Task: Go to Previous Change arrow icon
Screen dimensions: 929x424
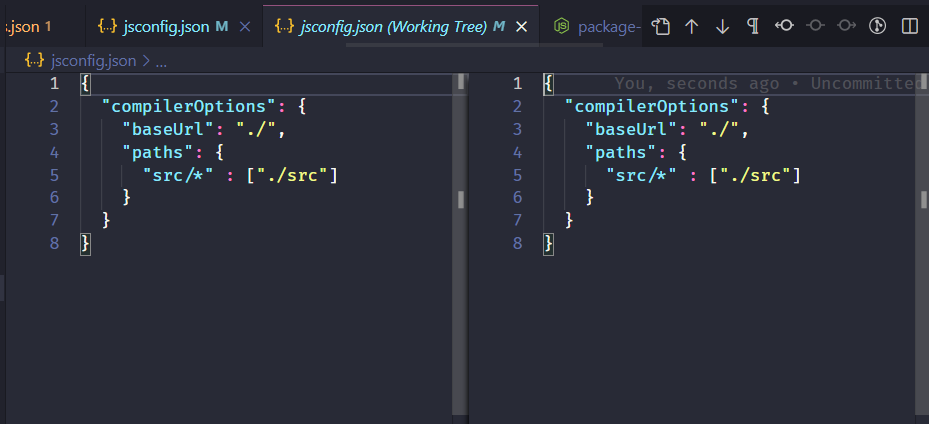Action: pos(691,26)
